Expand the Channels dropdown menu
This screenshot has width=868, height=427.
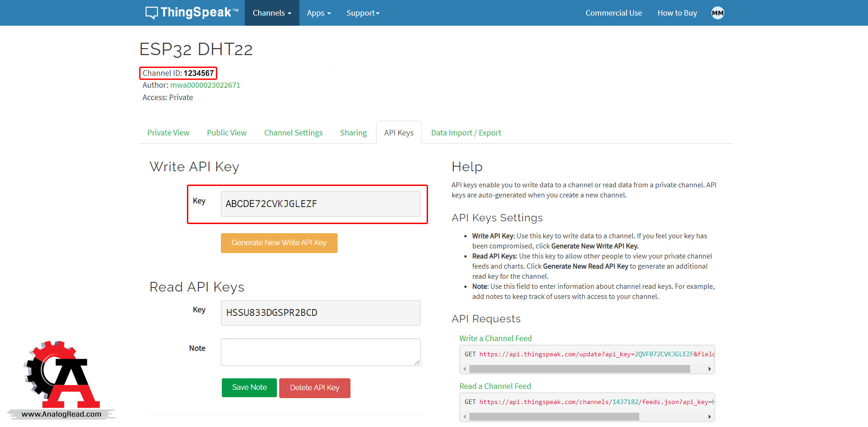click(272, 13)
